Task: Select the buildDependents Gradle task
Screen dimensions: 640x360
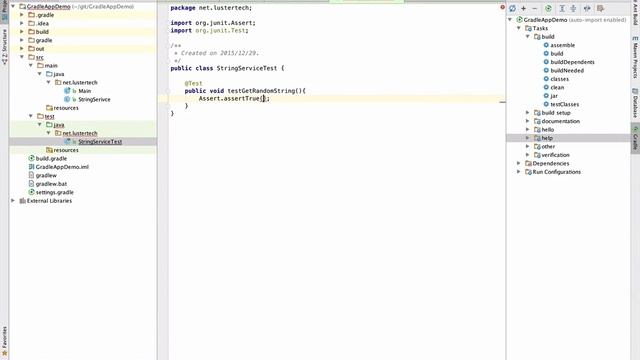Action: (572, 62)
